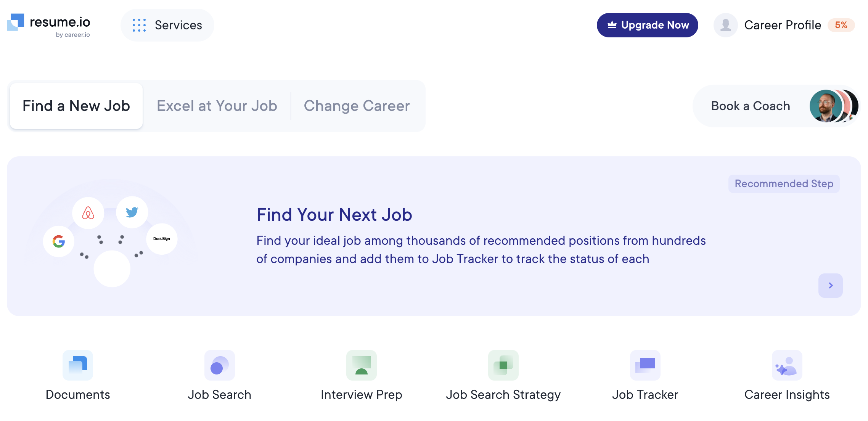Viewport: 868px width, 421px height.
Task: Click the Career Insights icon
Action: [787, 365]
